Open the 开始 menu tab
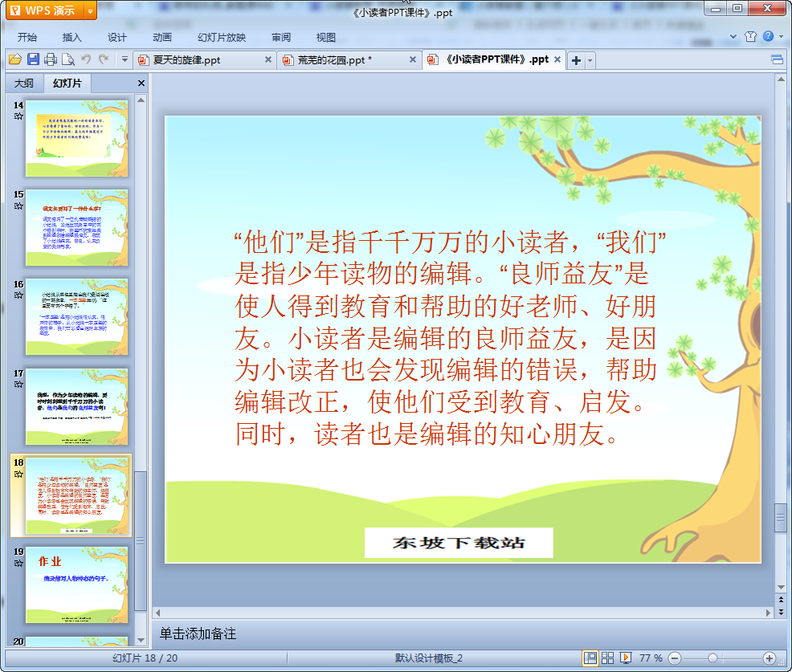792x672 pixels. click(27, 38)
